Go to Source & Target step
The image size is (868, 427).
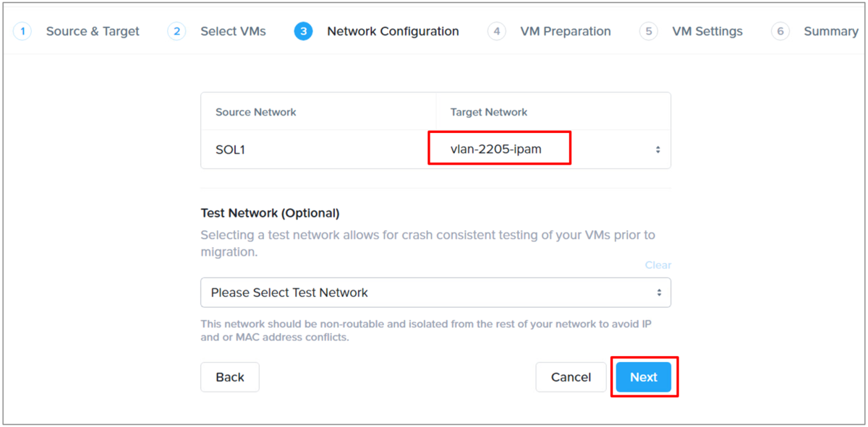(93, 31)
